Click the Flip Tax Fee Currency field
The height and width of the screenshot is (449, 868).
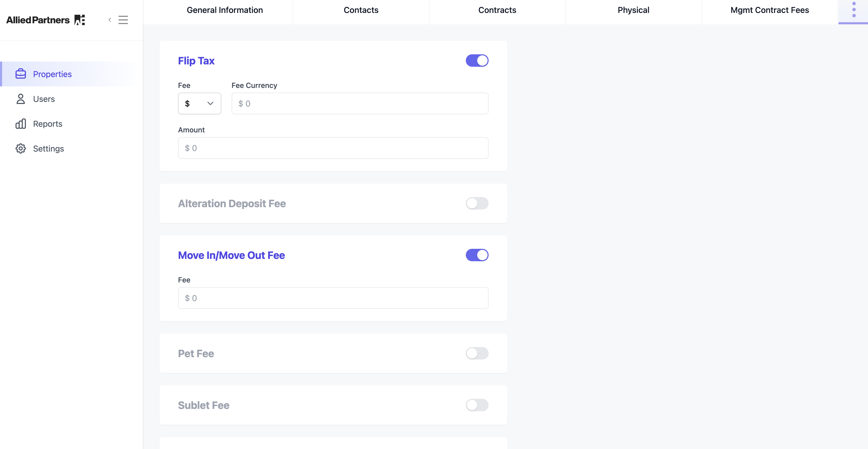[360, 103]
